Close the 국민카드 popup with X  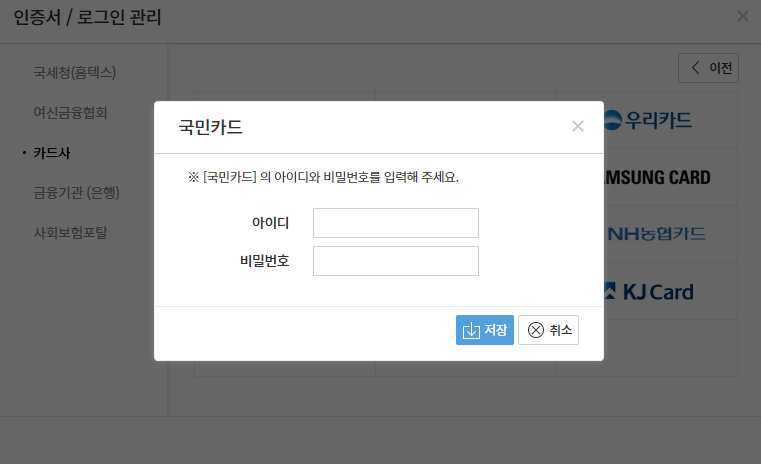577,126
